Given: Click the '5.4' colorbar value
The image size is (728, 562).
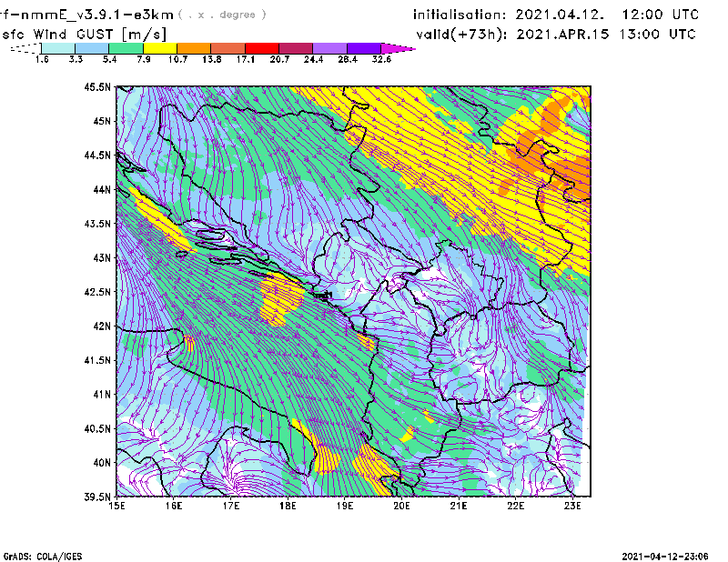Looking at the screenshot, I should pyautogui.click(x=109, y=59).
